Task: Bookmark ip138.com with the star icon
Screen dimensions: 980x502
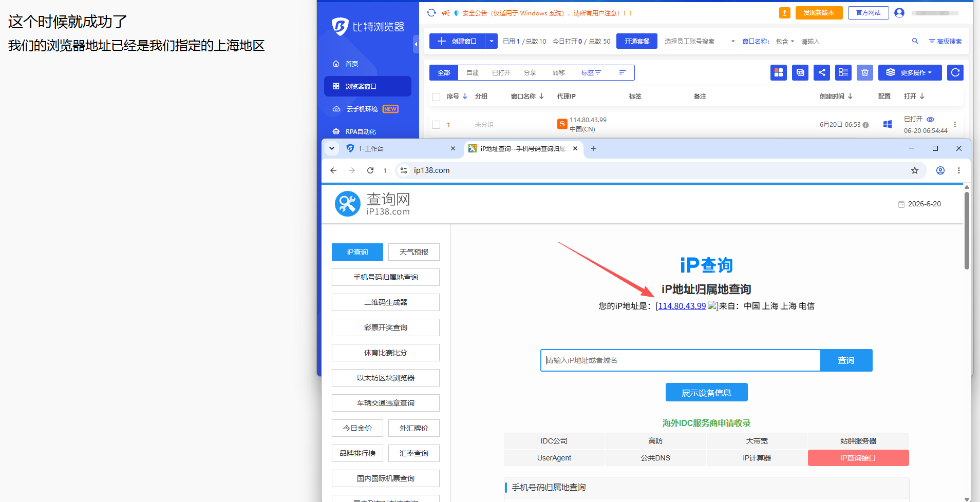Action: pos(915,170)
